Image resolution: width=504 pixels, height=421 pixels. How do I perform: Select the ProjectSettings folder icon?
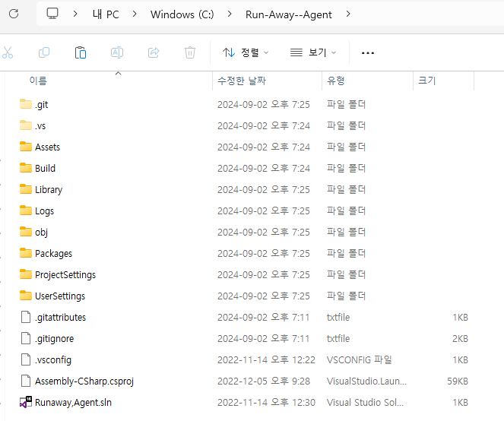pos(26,274)
